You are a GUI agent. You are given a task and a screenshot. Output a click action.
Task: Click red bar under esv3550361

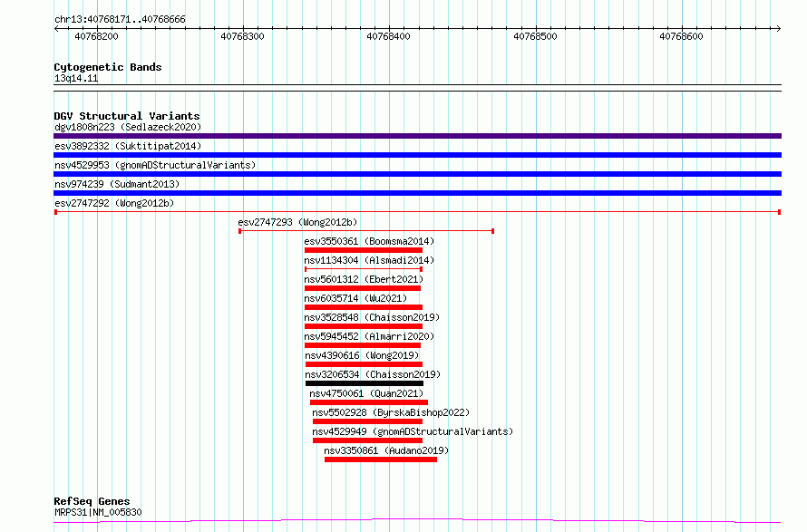(364, 250)
